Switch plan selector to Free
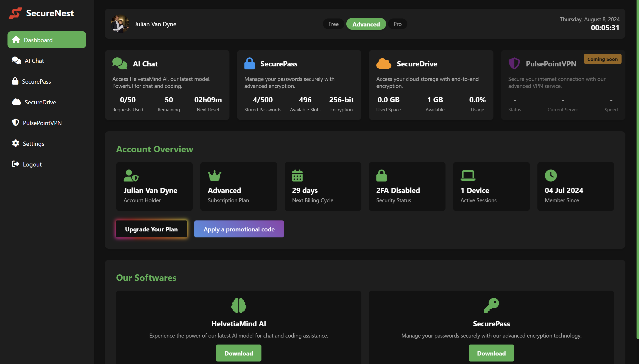This screenshot has width=639, height=364. click(x=333, y=24)
